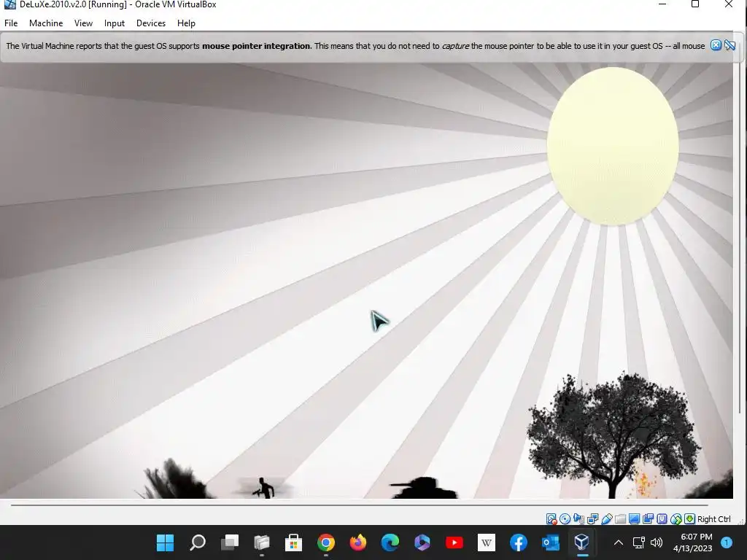Click the hard disk activity status icon

(x=551, y=519)
